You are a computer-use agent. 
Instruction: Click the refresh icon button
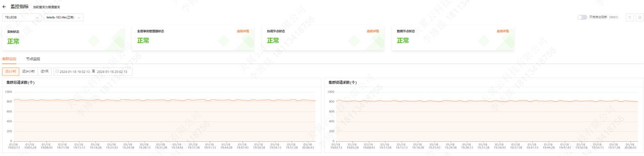(629, 17)
